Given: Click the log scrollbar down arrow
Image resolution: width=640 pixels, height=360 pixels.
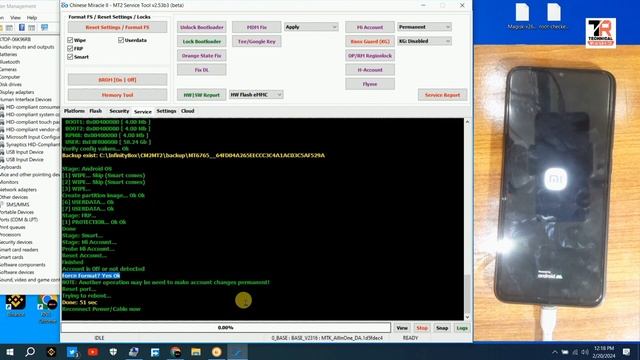Looking at the screenshot, I should tap(467, 317).
